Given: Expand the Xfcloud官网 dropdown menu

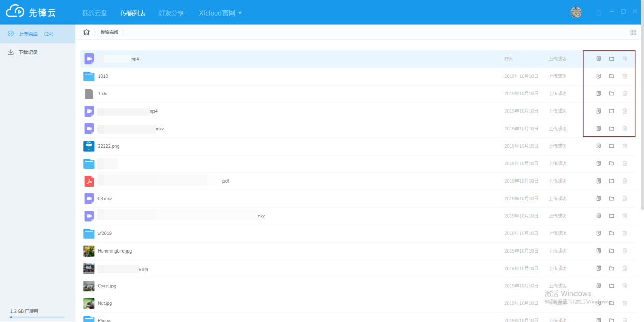Looking at the screenshot, I should pyautogui.click(x=220, y=13).
